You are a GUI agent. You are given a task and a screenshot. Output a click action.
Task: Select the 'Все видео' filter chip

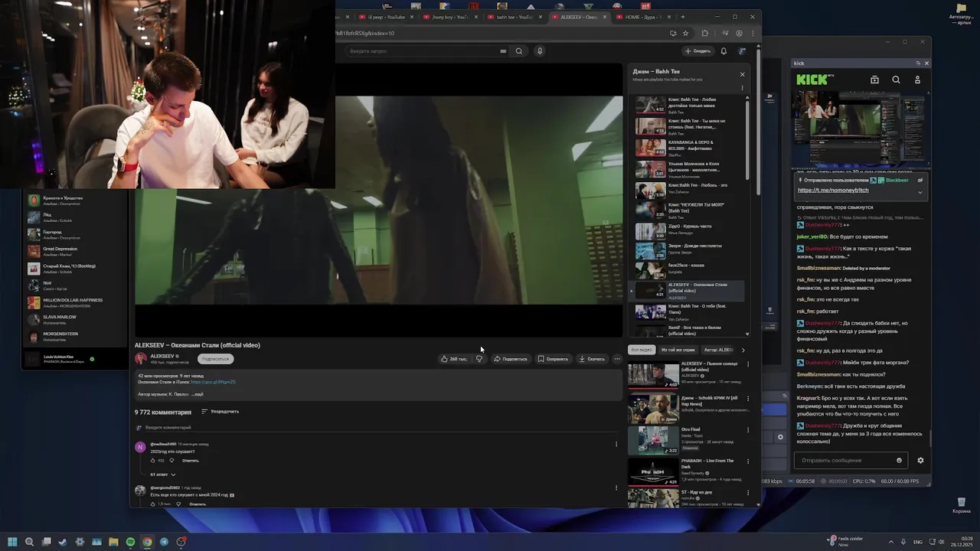click(642, 350)
